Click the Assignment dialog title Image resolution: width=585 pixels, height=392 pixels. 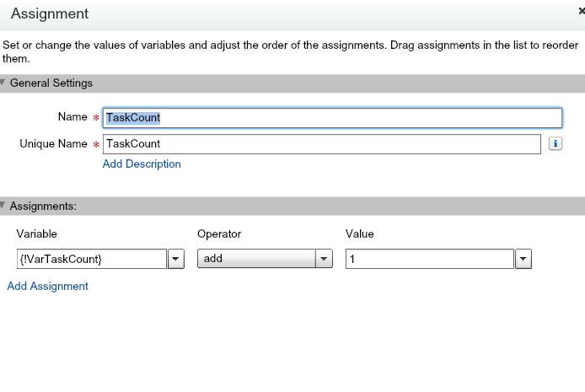click(x=50, y=14)
